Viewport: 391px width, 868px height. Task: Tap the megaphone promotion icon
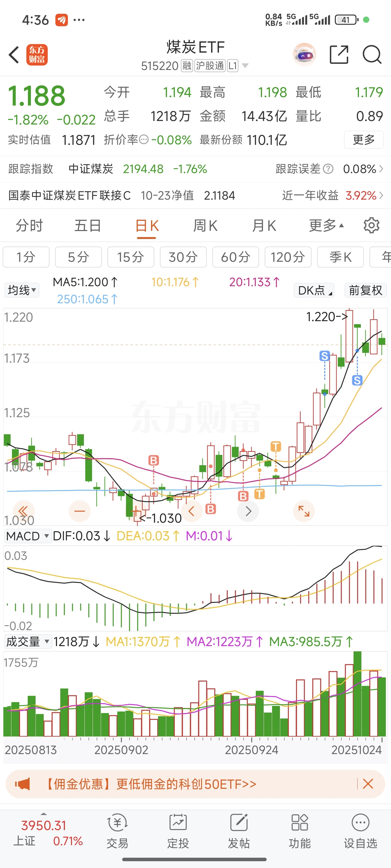pos(23,784)
